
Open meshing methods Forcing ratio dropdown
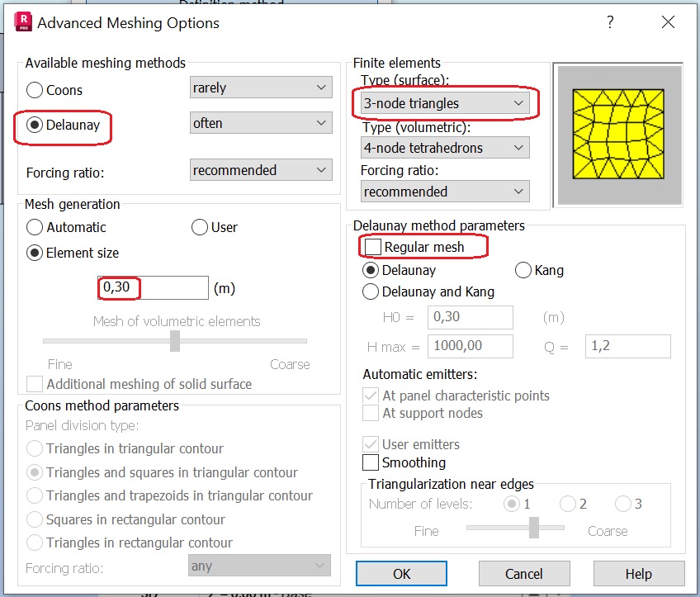[261, 170]
